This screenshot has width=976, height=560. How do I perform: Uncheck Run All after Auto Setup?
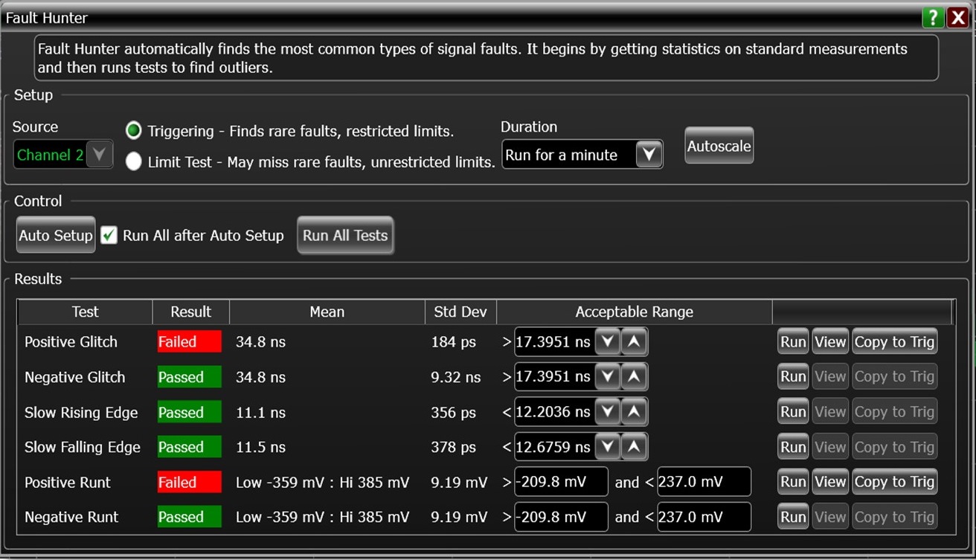click(109, 236)
